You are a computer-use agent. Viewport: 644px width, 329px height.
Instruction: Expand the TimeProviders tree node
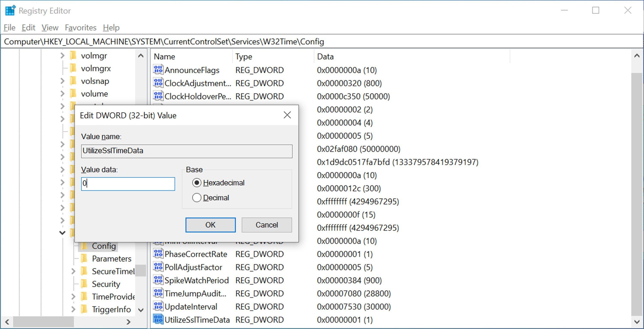tap(73, 297)
